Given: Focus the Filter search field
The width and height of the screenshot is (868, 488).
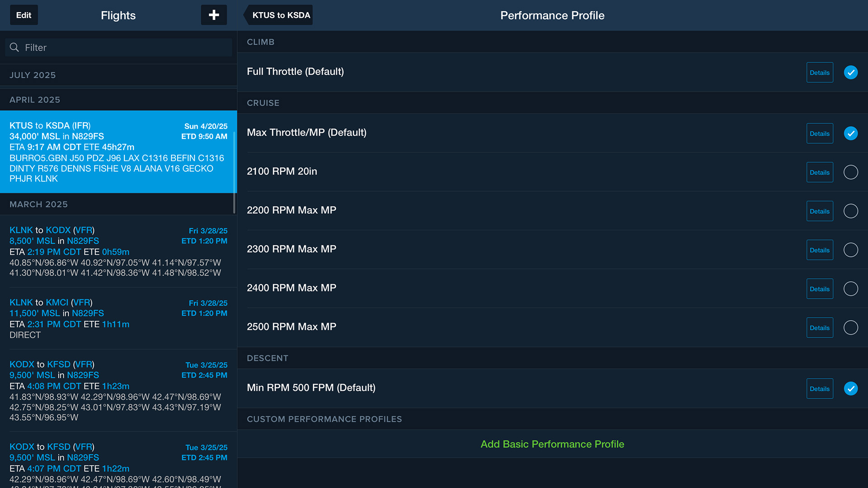Looking at the screenshot, I should click(118, 47).
